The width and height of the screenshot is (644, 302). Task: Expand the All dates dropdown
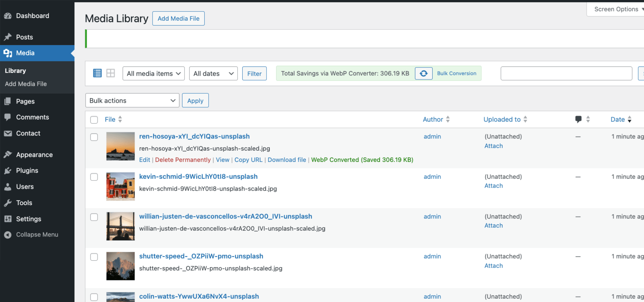pyautogui.click(x=213, y=74)
